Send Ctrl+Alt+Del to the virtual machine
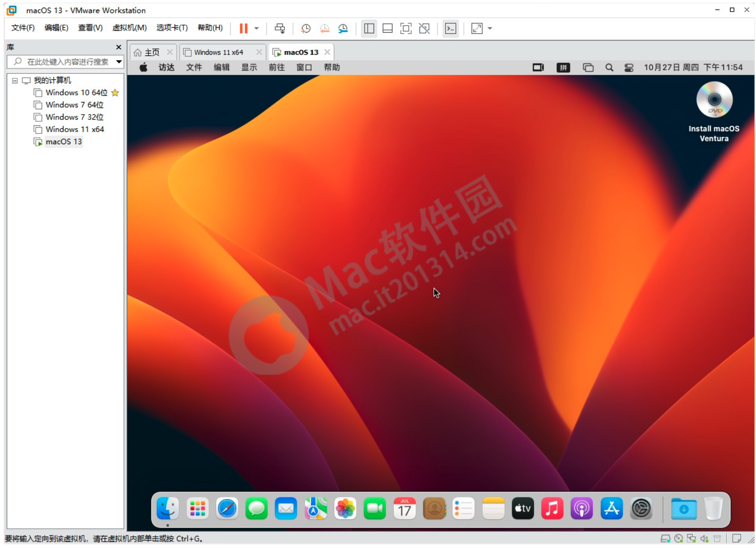 280,28
